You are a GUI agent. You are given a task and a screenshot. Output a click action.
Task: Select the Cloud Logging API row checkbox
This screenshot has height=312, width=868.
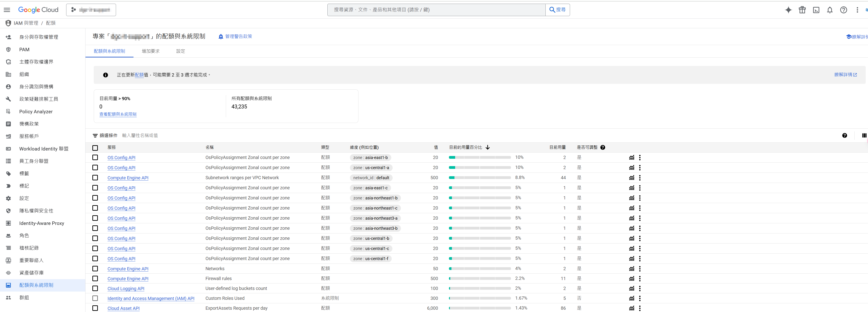[x=95, y=288]
